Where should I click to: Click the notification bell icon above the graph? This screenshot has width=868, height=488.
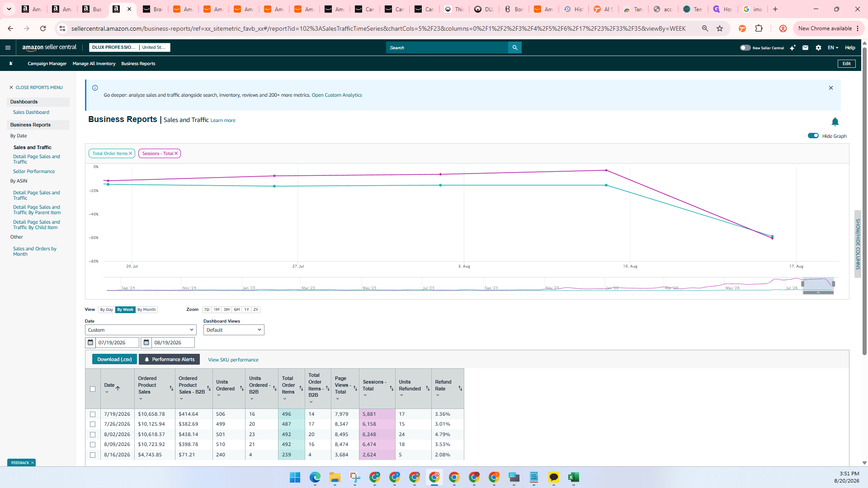coord(835,122)
